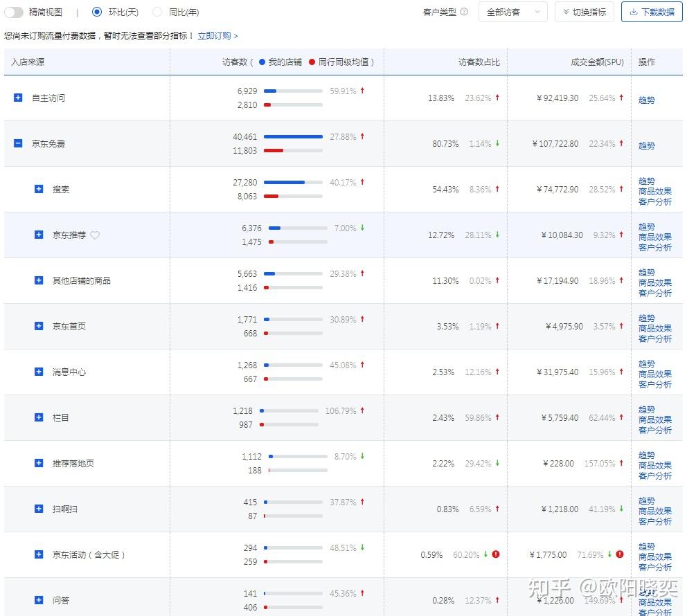Expand the 其他店铺的商品 row
The image size is (696, 616).
coord(39,280)
